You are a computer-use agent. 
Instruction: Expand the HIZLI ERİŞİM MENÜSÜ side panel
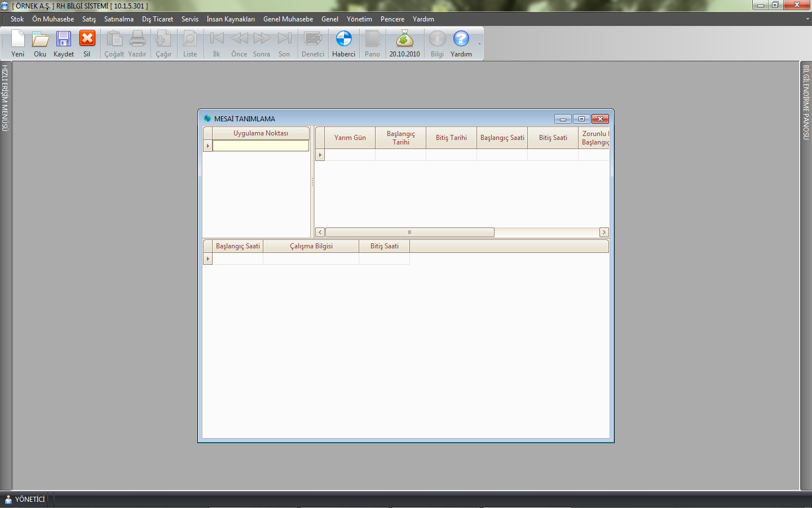tap(5, 98)
